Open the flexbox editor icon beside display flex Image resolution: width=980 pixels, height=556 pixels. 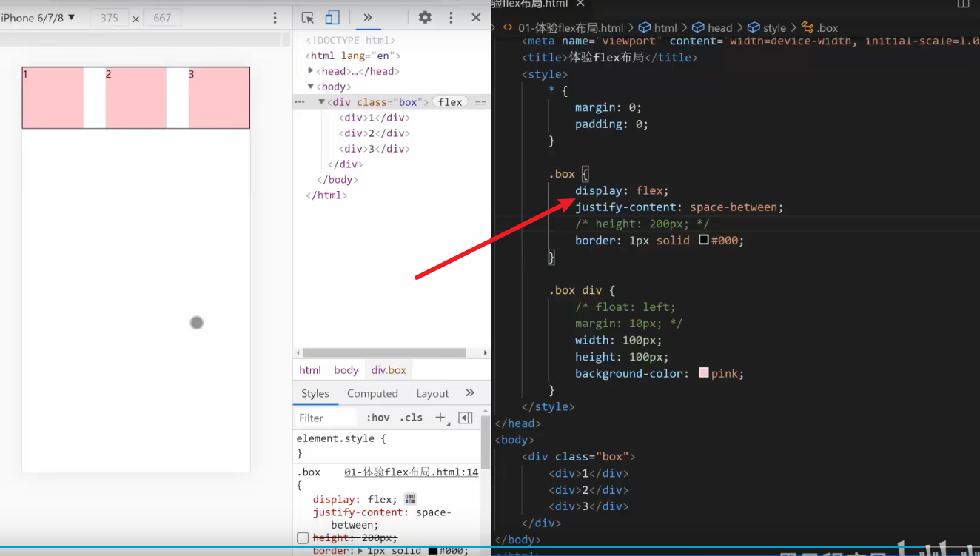[x=410, y=499]
